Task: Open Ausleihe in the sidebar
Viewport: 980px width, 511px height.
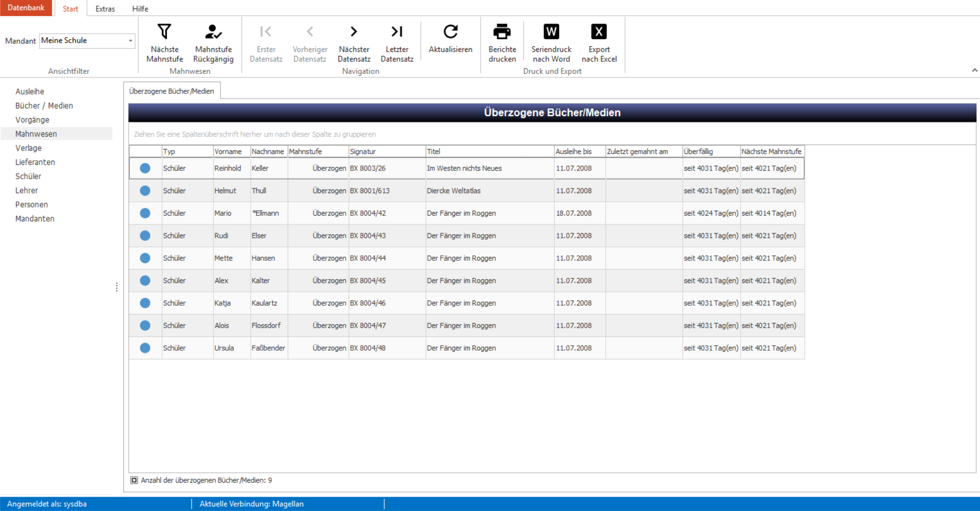Action: point(30,91)
